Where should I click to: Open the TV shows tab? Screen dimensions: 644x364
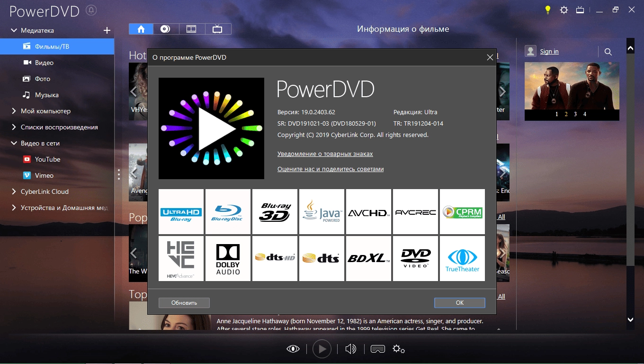pos(217,29)
